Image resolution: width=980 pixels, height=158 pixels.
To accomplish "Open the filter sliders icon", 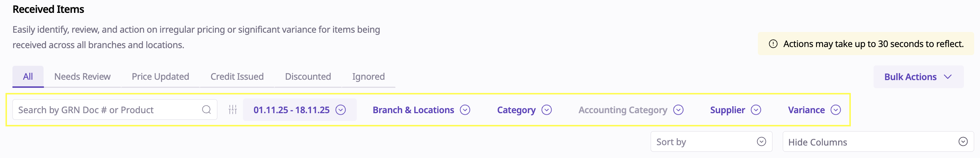I will click(233, 110).
